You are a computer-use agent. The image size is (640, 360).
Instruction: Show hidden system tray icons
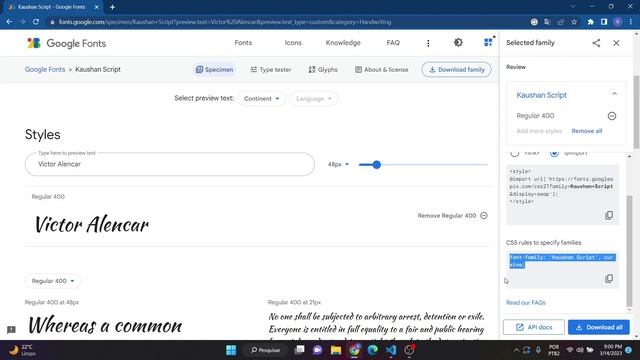[516, 350]
